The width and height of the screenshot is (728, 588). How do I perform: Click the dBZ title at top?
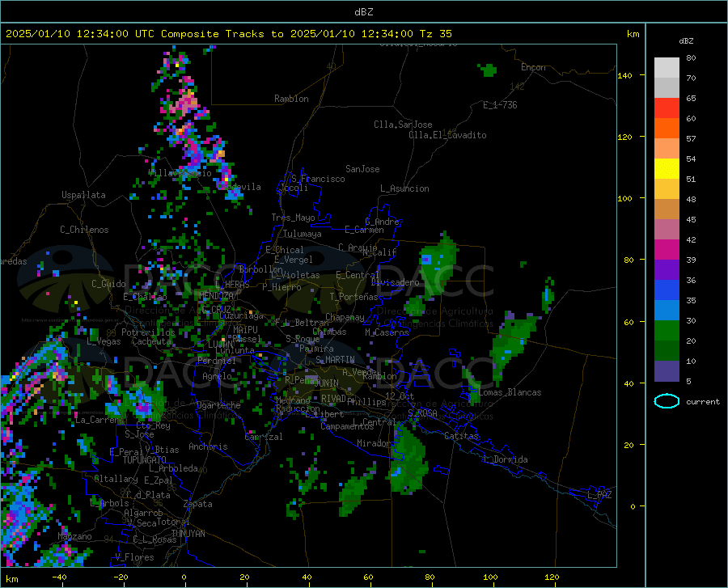click(363, 12)
